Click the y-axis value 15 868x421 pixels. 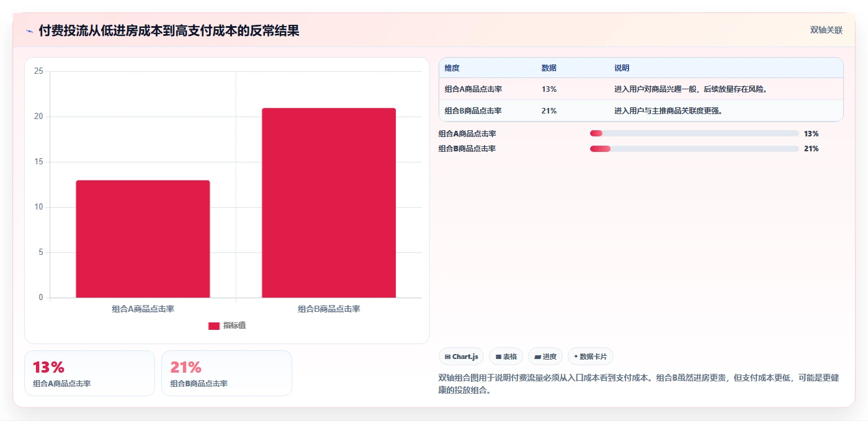pos(38,162)
